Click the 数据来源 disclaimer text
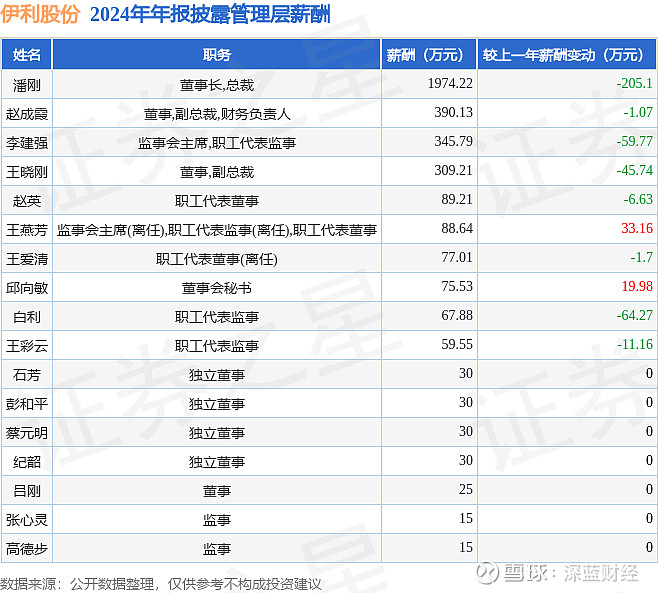Viewport: 658px width, 593px height. click(x=160, y=584)
